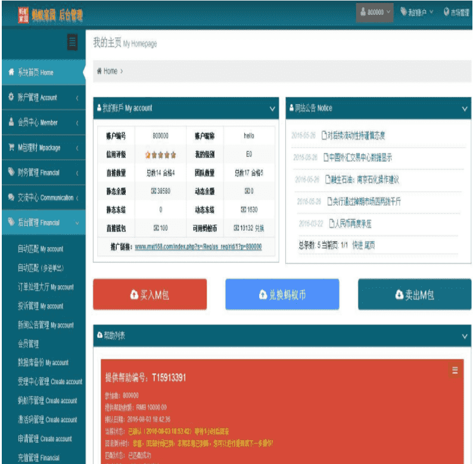This screenshot has height=464, width=476.
Task: Click the person icon beside 会员中心 Member
Action: click(x=11, y=122)
